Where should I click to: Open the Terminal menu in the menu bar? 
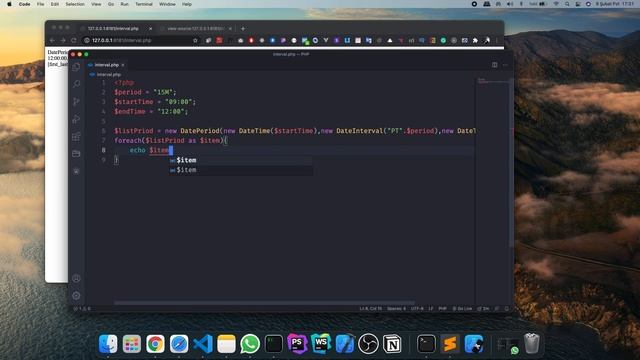(144, 4)
